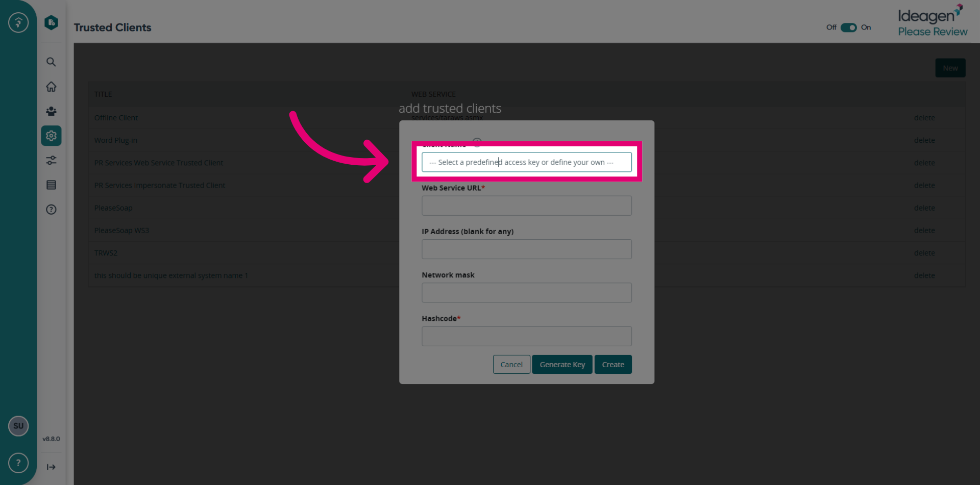This screenshot has width=980, height=485.
Task: Focus the Hashcode field
Action: click(527, 336)
